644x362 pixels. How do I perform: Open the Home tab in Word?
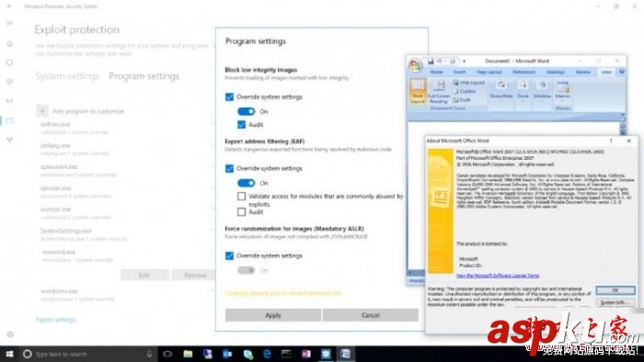(x=436, y=72)
